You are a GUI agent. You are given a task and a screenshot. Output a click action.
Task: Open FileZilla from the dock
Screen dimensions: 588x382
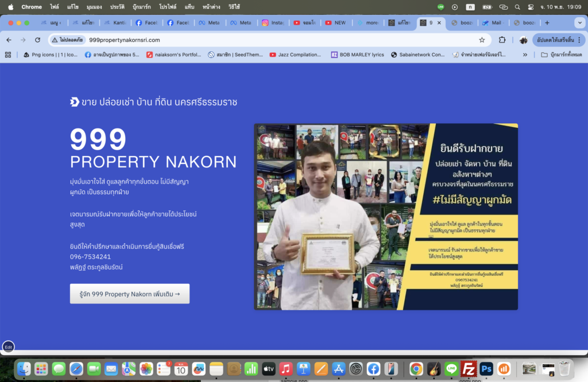pos(469,369)
